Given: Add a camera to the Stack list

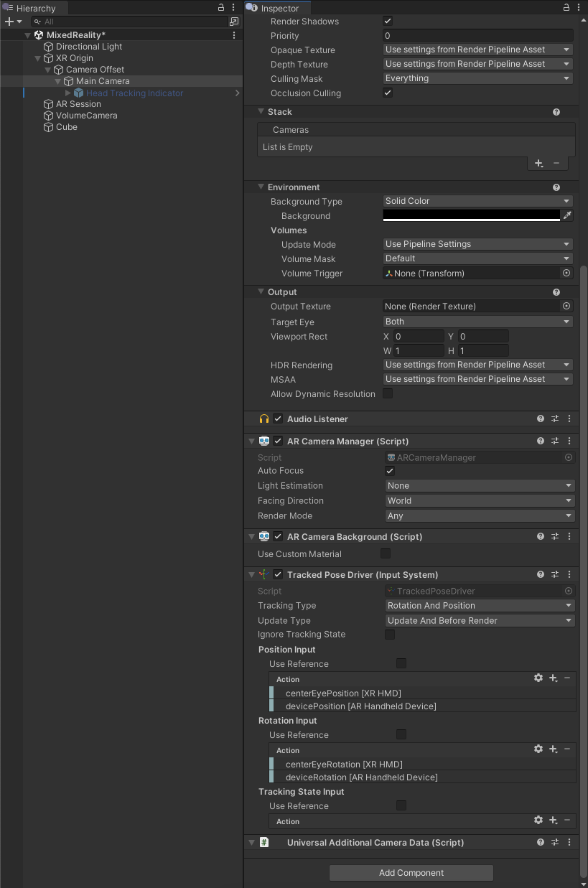Looking at the screenshot, I should [x=538, y=164].
